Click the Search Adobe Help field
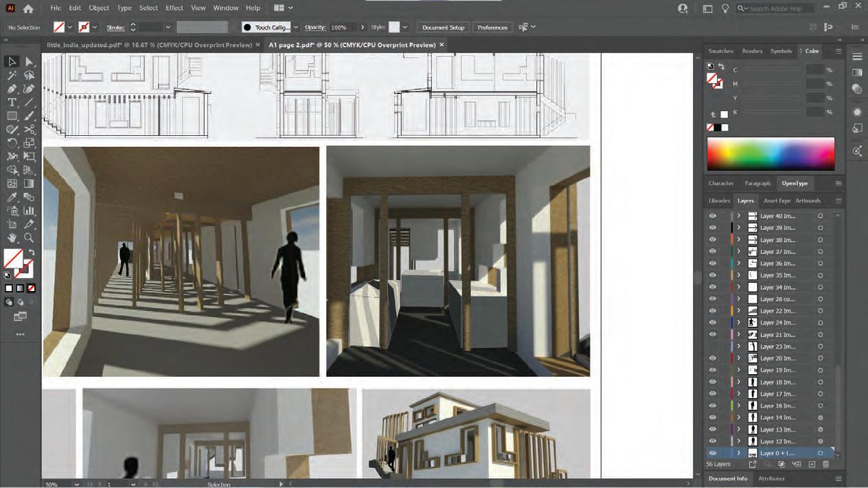The height and width of the screenshot is (488, 868). 775,8
